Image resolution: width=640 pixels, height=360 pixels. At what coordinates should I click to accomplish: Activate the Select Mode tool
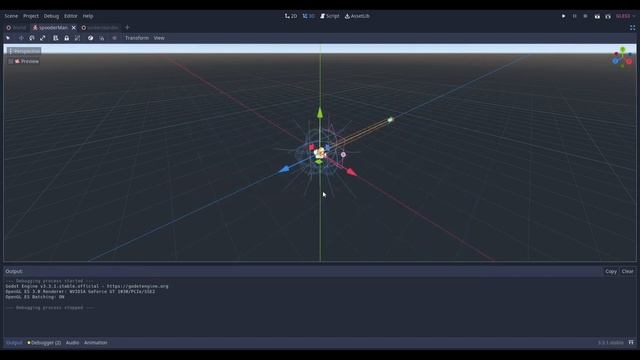tap(8, 38)
